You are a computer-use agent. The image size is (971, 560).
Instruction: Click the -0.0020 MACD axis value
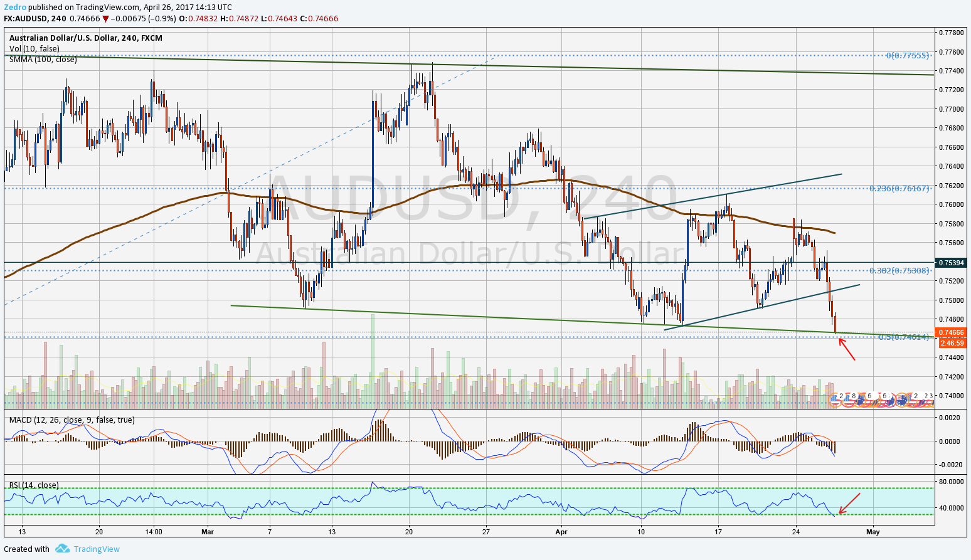[x=949, y=465]
